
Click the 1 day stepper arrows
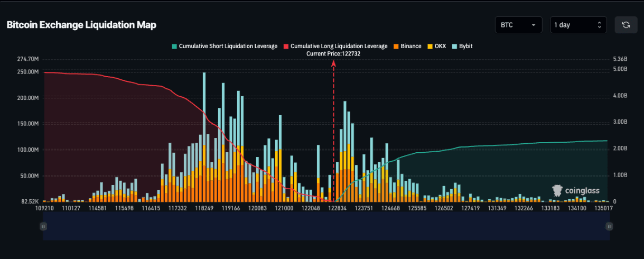pyautogui.click(x=599, y=25)
